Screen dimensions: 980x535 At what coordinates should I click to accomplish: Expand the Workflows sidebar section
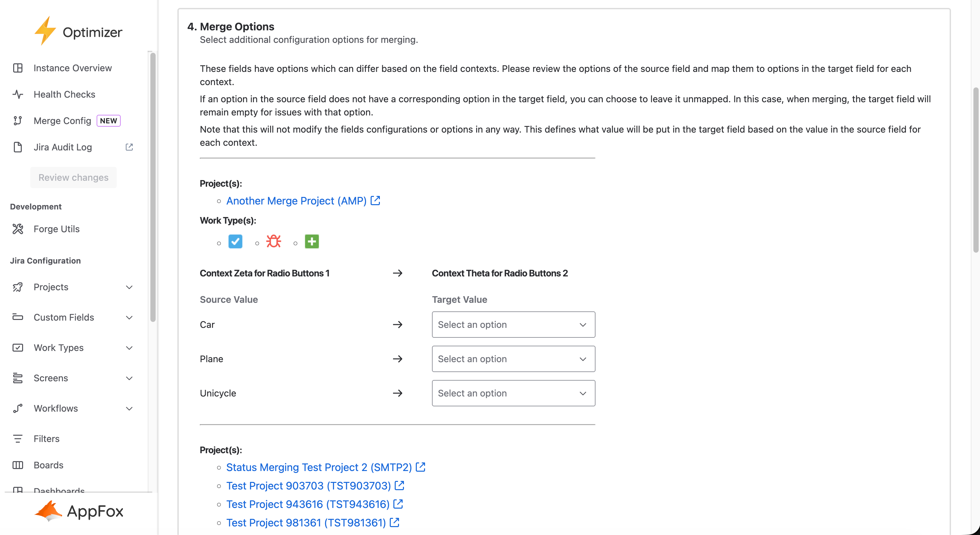(129, 408)
